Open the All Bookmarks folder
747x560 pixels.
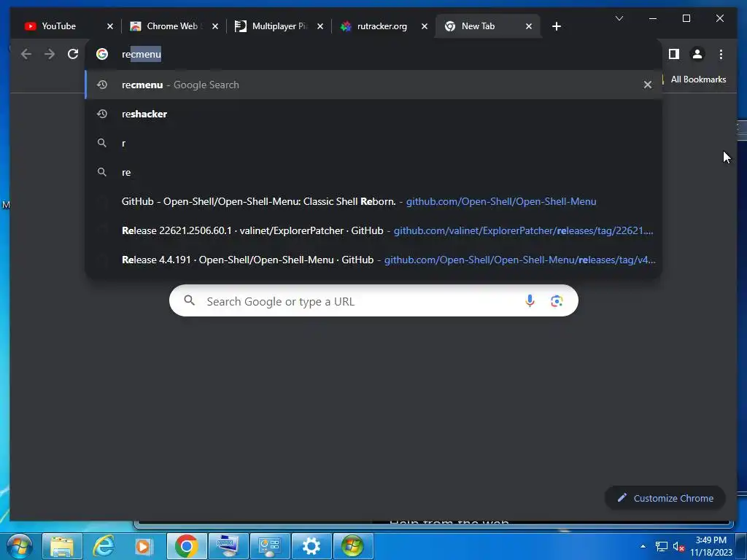coord(695,79)
